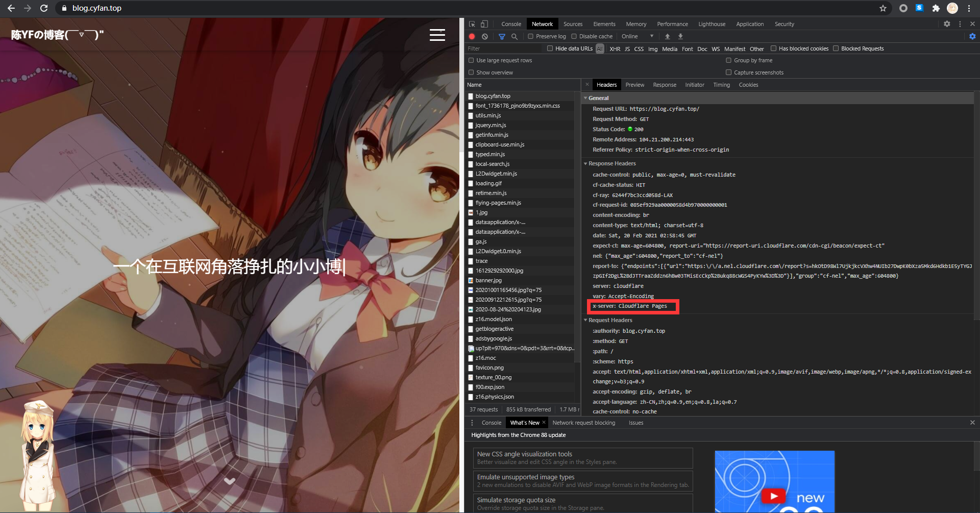Open the Online throttling dropdown
Viewport: 980px width, 513px height.
pyautogui.click(x=637, y=36)
